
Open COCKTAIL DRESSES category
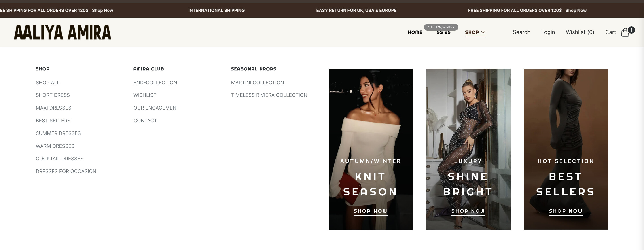click(x=59, y=159)
